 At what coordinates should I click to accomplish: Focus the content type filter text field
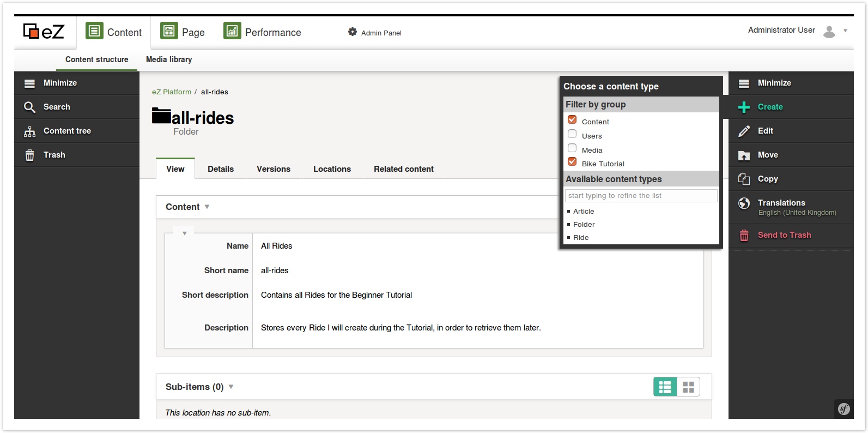(641, 196)
